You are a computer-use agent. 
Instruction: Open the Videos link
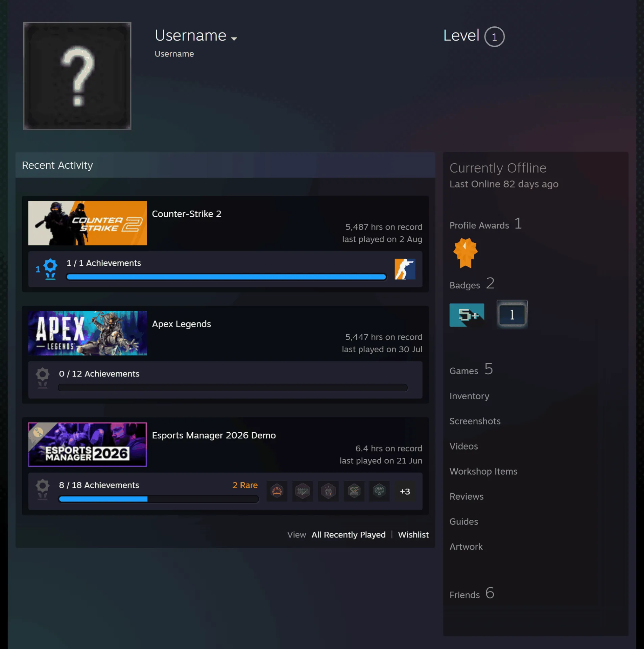coord(464,446)
